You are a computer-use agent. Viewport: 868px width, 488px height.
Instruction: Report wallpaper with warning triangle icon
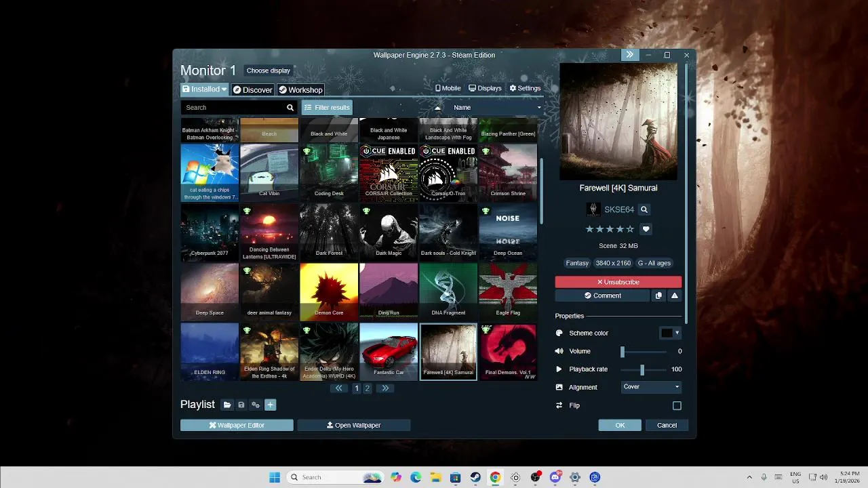pos(675,296)
